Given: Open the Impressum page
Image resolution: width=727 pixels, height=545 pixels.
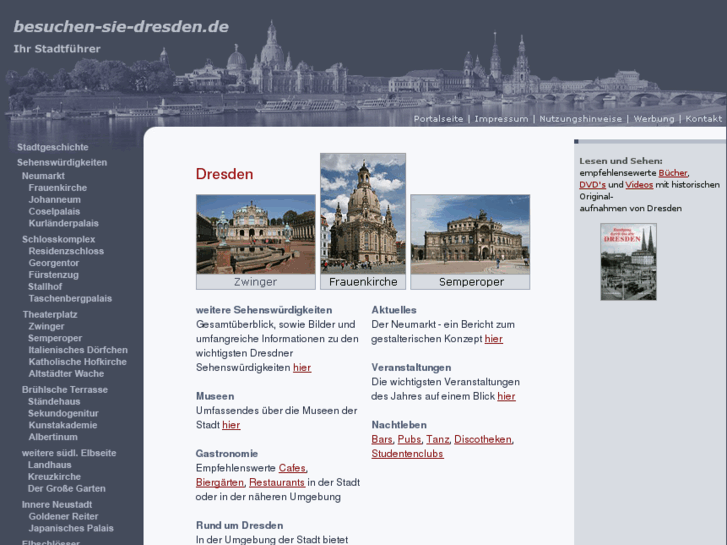Looking at the screenshot, I should [x=501, y=119].
